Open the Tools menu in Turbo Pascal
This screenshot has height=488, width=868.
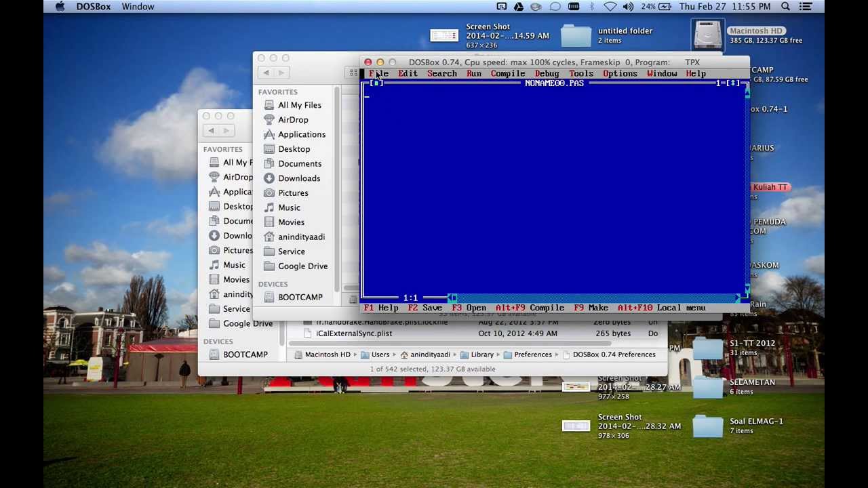point(581,73)
